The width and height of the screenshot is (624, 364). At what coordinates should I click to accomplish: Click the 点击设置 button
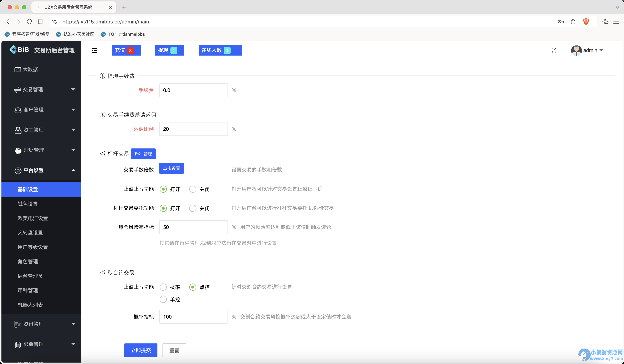pos(171,168)
